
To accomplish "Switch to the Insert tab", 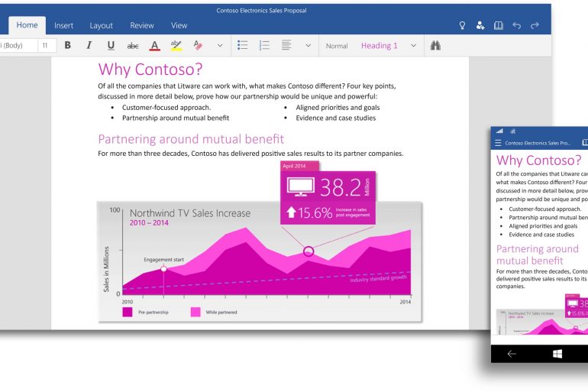I will (x=64, y=26).
